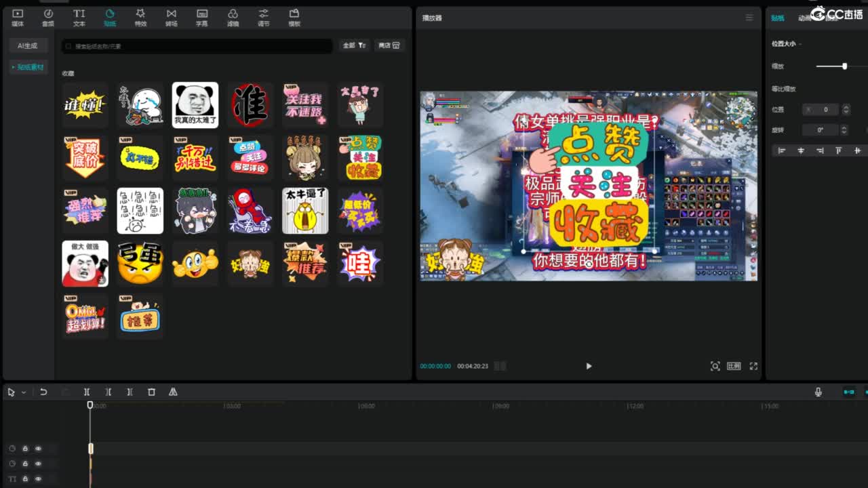
Task: Delete the selected timeline clip
Action: (151, 392)
